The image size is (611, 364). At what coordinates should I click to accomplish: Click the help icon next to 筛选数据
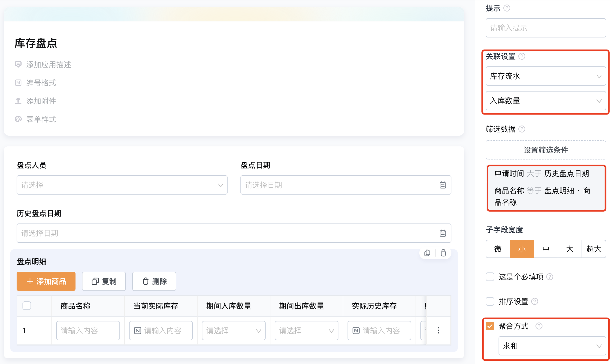point(522,129)
